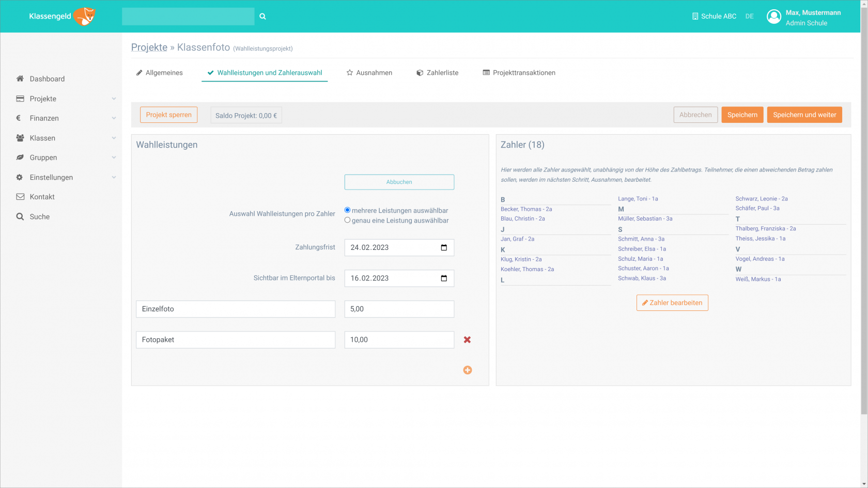Select 'mehrere Leistungen auswählbar' radio

[x=347, y=210]
